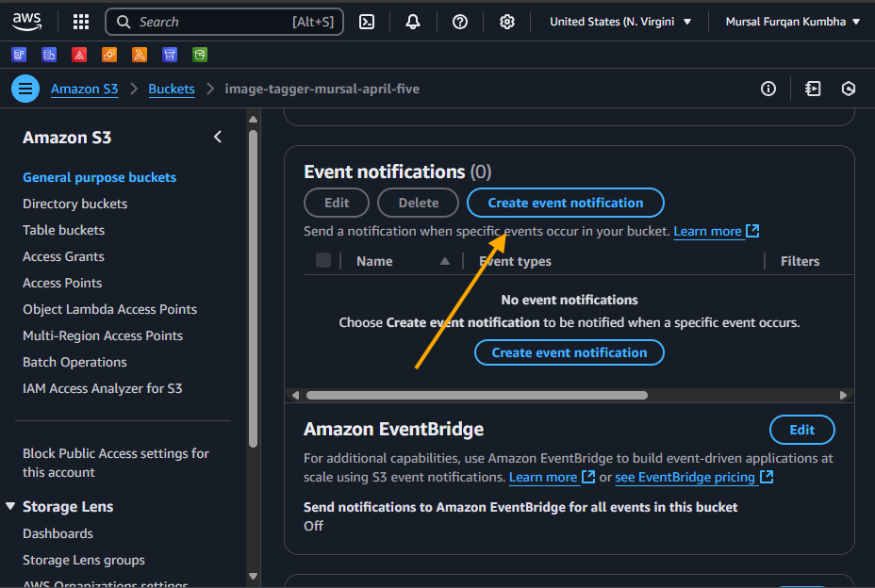Open Storage Lens Dashboards
The height and width of the screenshot is (588, 875).
click(58, 533)
